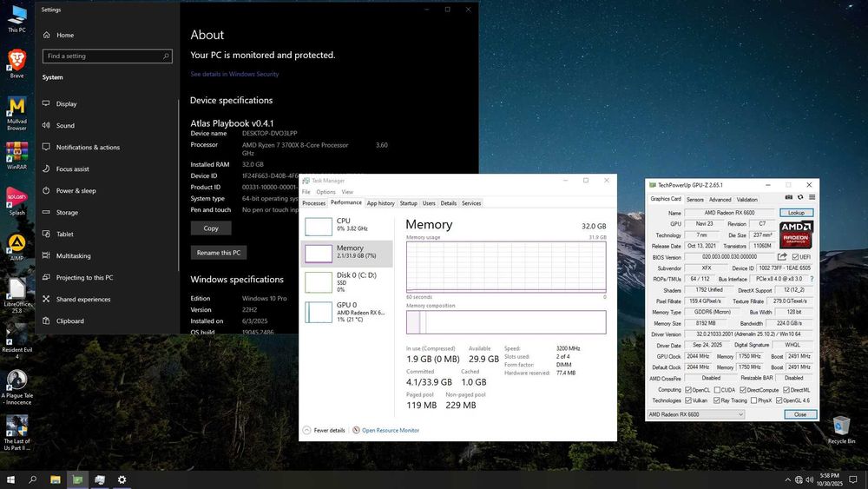Open the File menu in Task Manager
This screenshot has height=489, width=868.
click(x=306, y=192)
